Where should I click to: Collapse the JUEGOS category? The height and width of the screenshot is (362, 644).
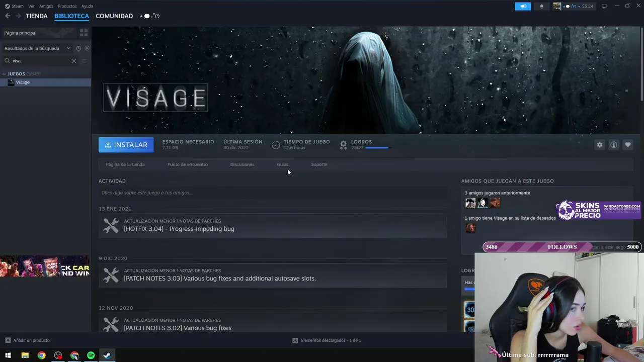pos(4,74)
